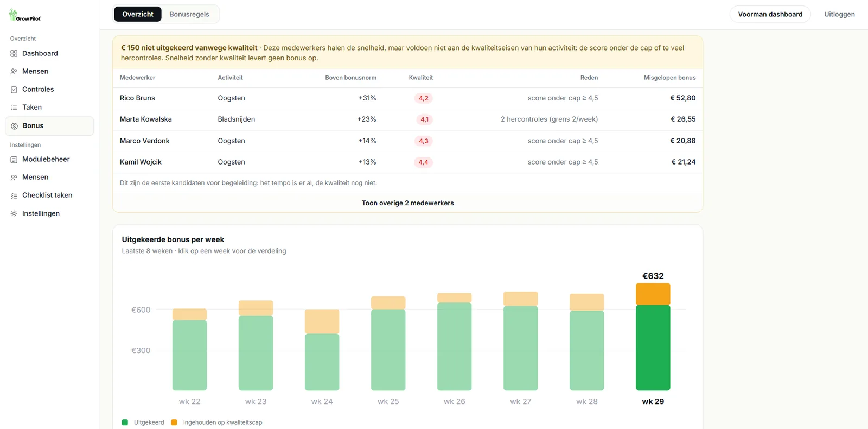Click the people icon beside Mensen under Overzicht
The width and height of the screenshot is (868, 429).
pyautogui.click(x=14, y=71)
